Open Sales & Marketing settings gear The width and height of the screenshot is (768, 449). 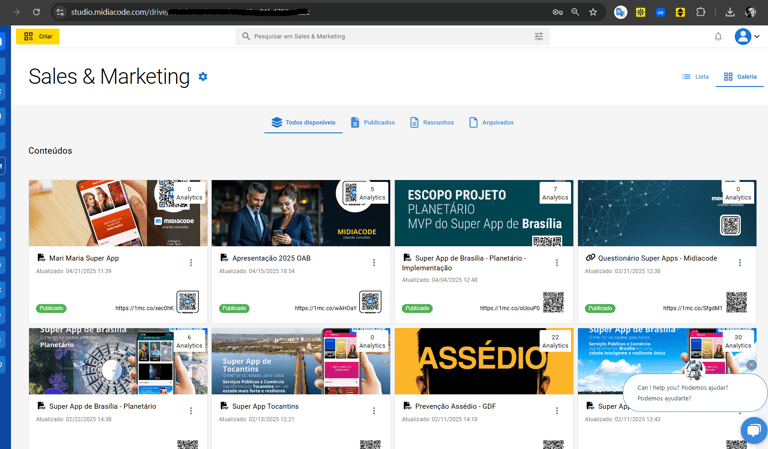[203, 76]
